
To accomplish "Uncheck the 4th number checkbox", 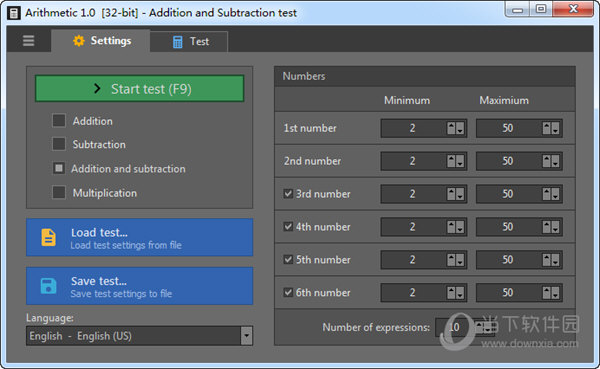I will (288, 227).
